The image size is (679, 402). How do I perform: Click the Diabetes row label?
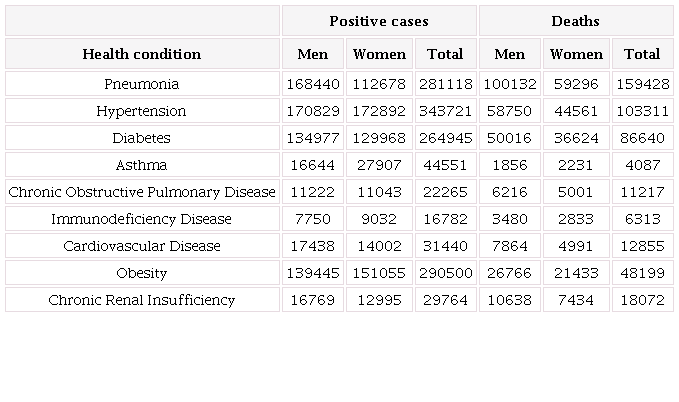142,138
